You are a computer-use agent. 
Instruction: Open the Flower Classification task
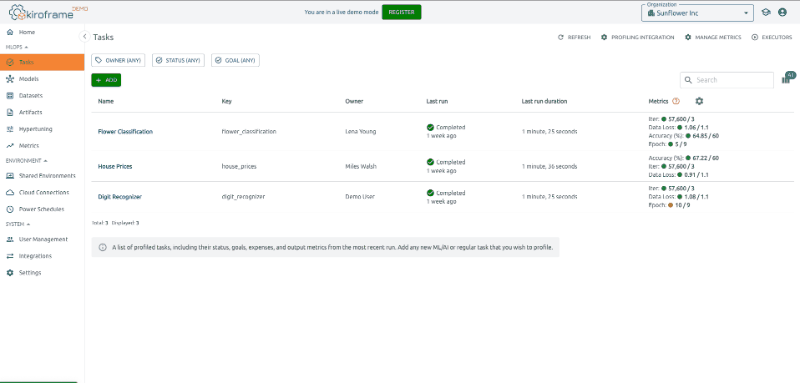[125, 132]
